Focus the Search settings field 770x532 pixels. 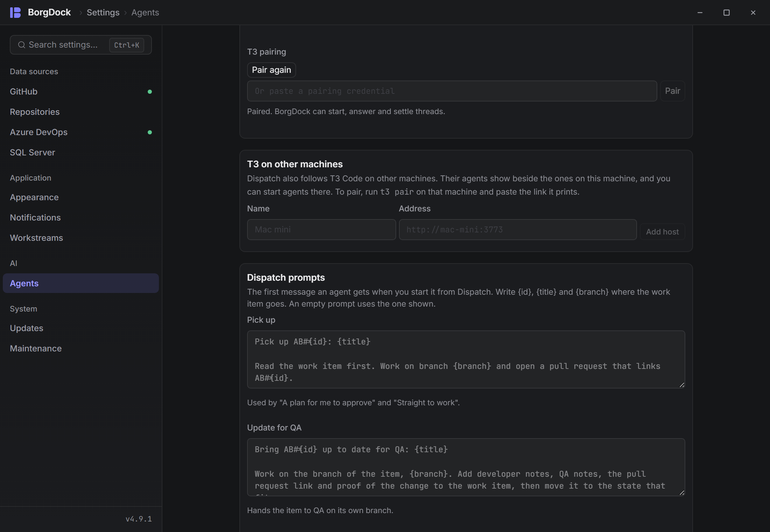coord(81,45)
